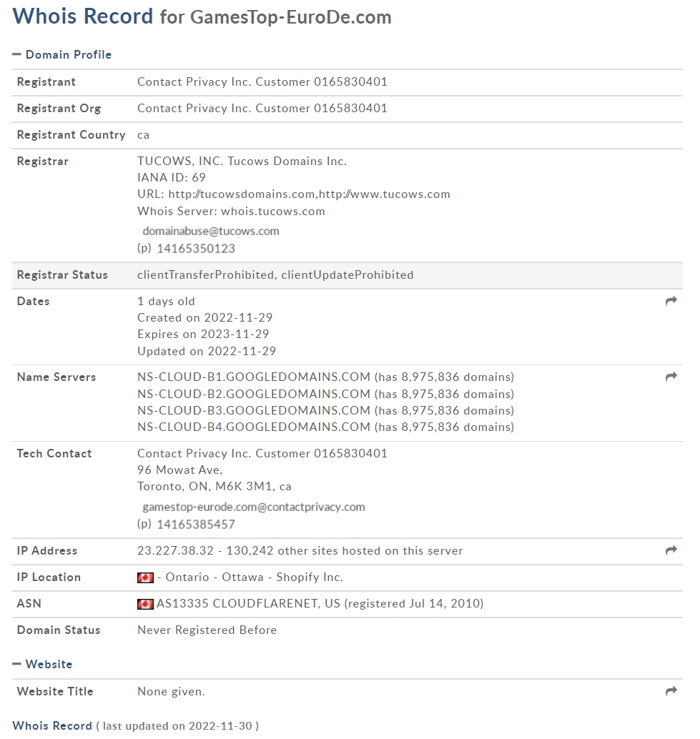Viewport: 700px width, 739px height.
Task: Click the Name Servers row label
Action: pos(56,377)
